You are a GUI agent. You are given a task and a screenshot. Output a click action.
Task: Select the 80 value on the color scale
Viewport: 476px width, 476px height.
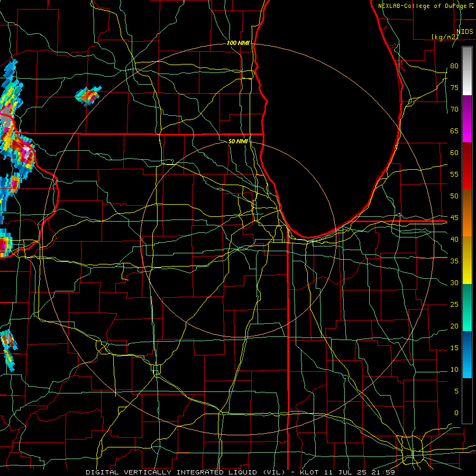tap(454, 66)
